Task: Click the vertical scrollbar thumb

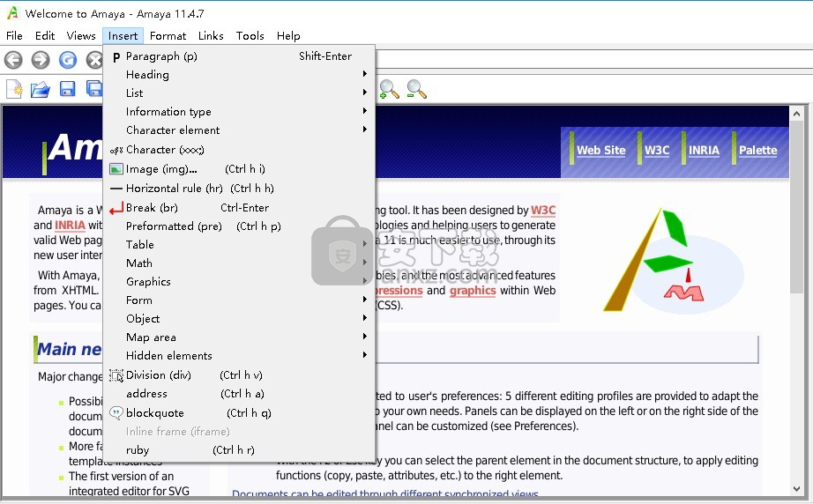Action: pyautogui.click(x=797, y=207)
